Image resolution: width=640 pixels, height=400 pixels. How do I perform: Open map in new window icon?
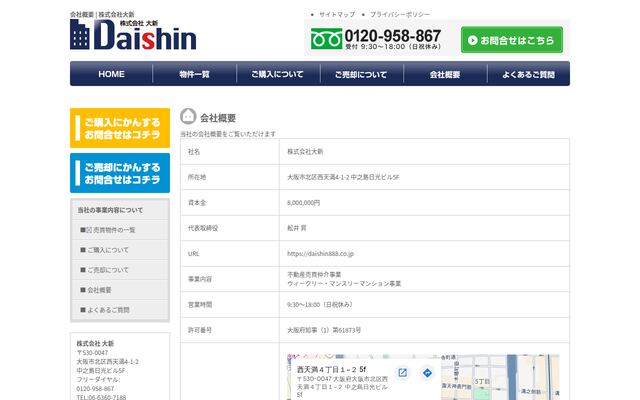coord(402,373)
